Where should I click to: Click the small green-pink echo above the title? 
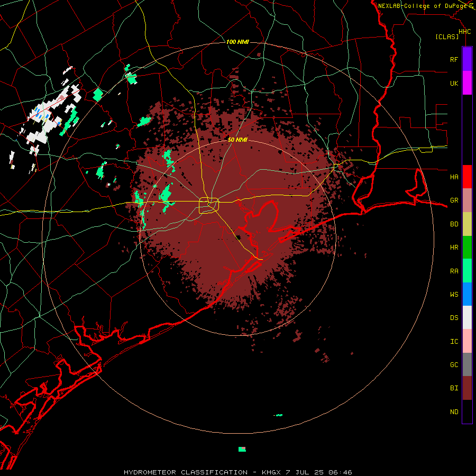242,449
